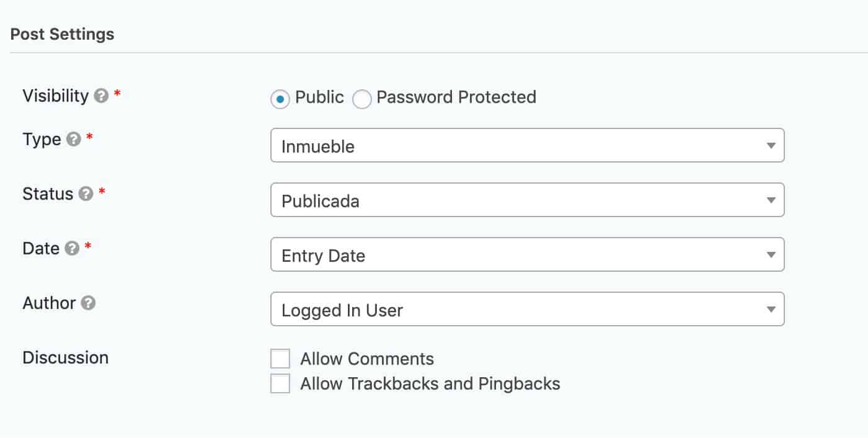The image size is (868, 438).
Task: Click the help icon beside Type
Action: [73, 140]
